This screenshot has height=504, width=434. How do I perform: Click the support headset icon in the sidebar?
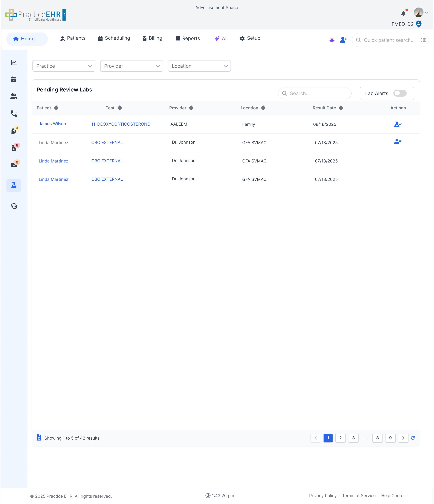14,206
